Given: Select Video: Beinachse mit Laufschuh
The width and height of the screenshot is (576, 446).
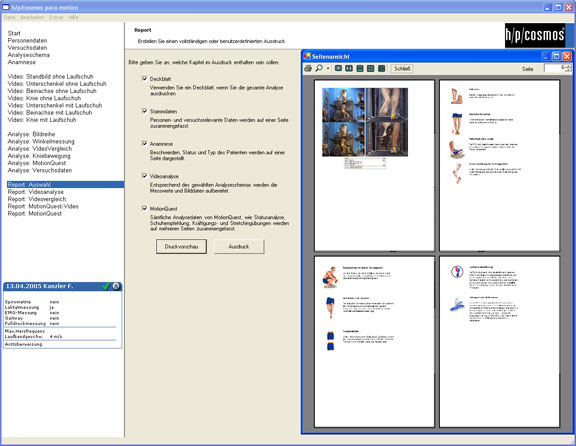Looking at the screenshot, I should point(50,112).
